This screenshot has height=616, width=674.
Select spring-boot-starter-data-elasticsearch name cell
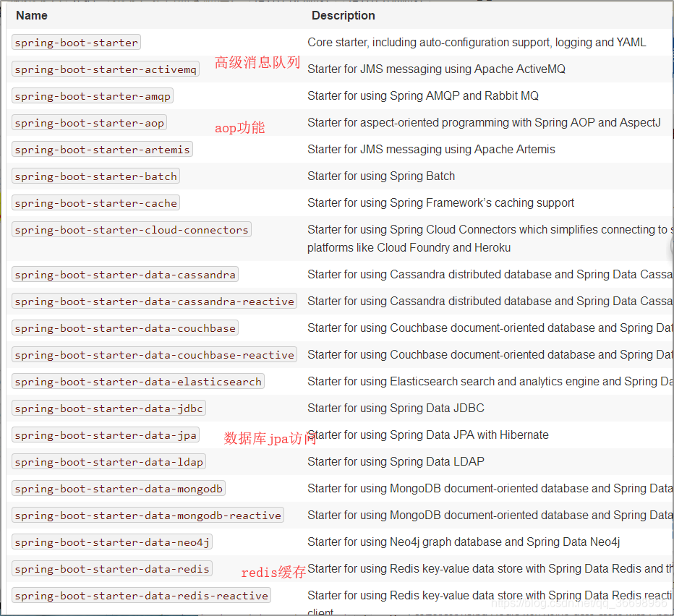137,381
